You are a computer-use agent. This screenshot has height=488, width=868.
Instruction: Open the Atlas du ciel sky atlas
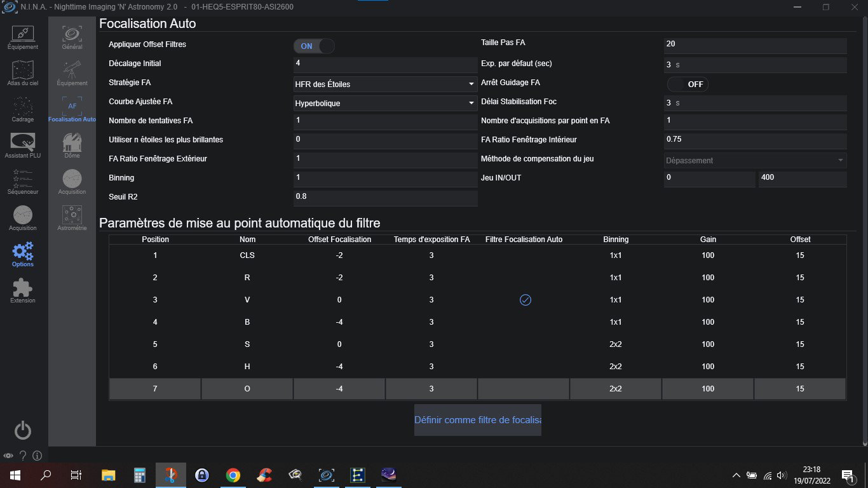[23, 74]
